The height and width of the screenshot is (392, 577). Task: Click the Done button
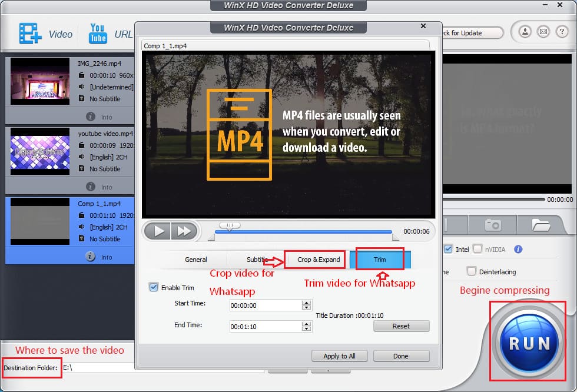pos(401,356)
